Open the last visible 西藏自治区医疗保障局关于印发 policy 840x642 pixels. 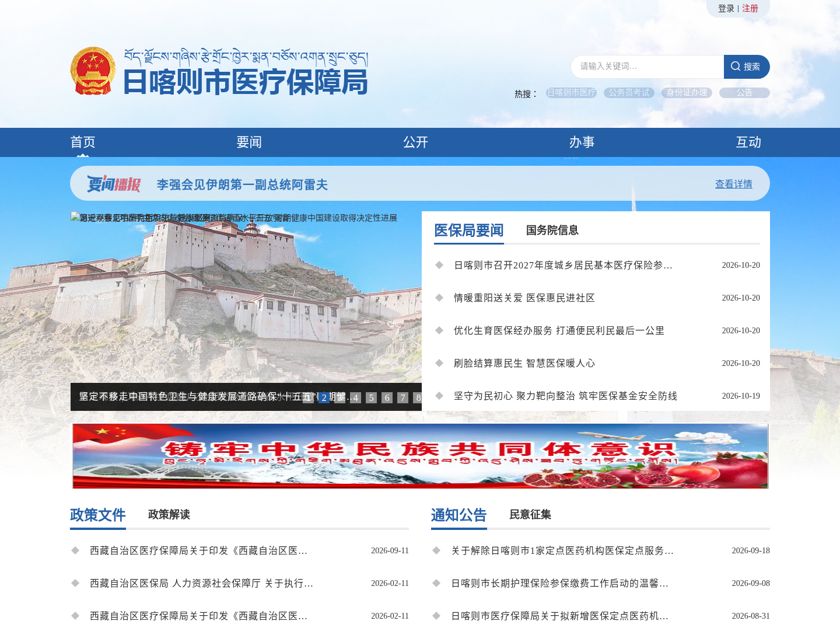tap(198, 616)
